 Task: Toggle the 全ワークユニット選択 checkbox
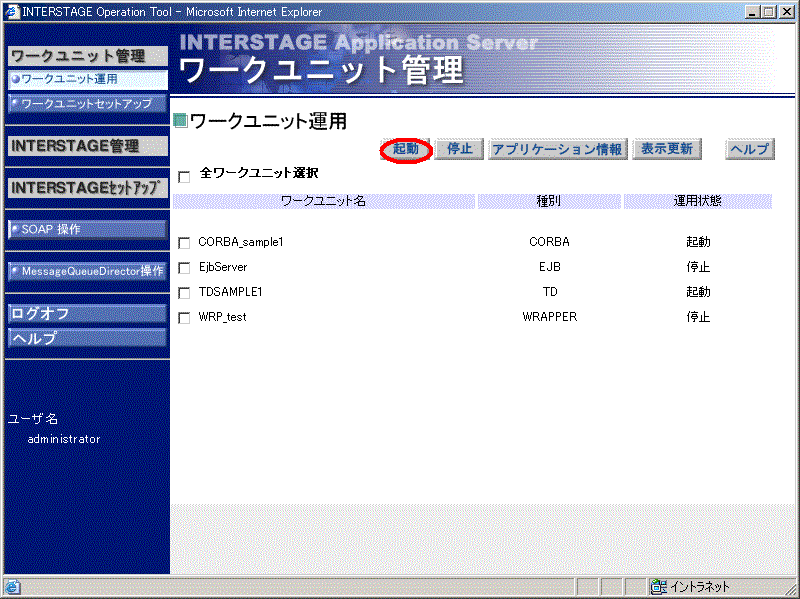[183, 176]
